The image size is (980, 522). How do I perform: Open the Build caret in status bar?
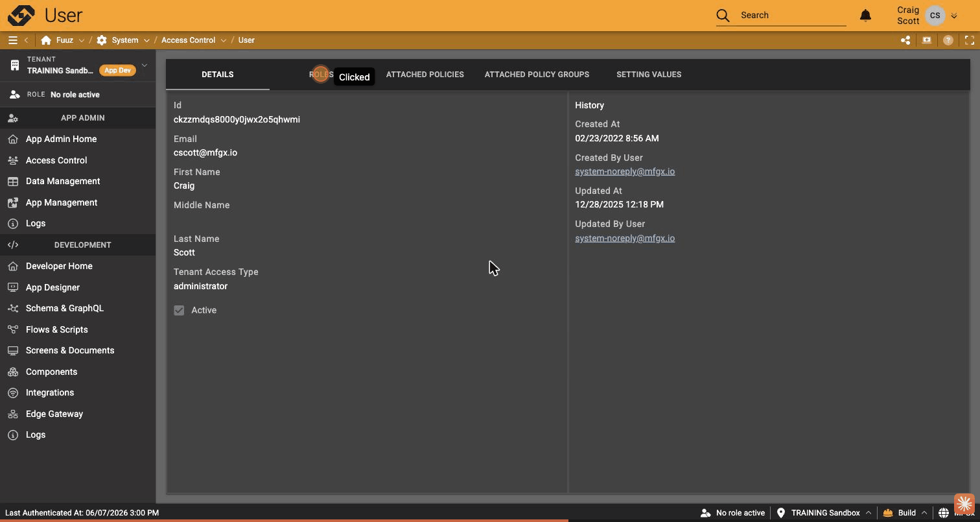coord(924,512)
